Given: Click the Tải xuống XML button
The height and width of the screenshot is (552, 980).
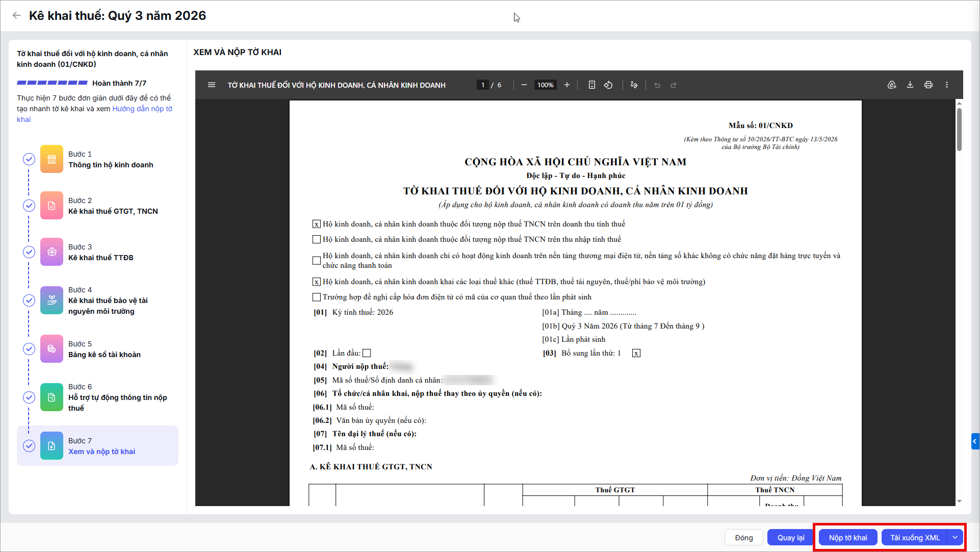Looking at the screenshot, I should pyautogui.click(x=915, y=538).
